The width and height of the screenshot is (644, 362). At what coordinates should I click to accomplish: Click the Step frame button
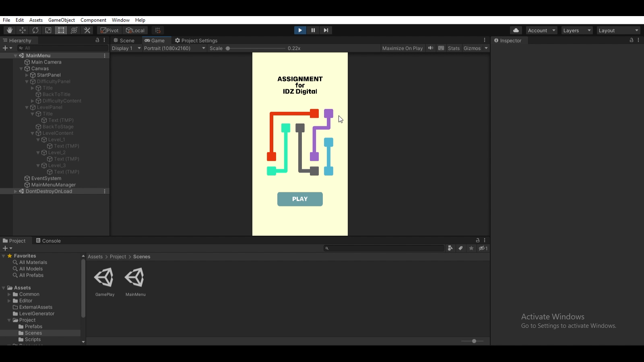pyautogui.click(x=326, y=30)
